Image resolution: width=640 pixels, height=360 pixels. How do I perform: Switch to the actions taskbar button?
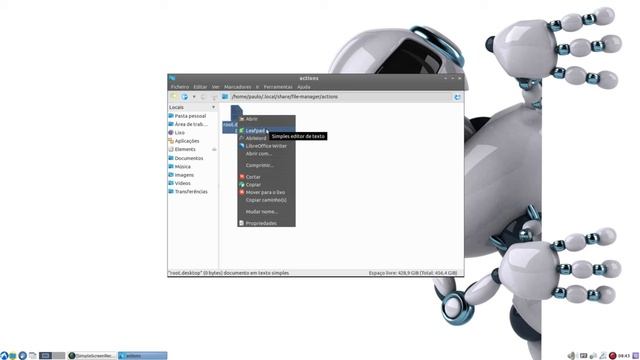pyautogui.click(x=142, y=356)
